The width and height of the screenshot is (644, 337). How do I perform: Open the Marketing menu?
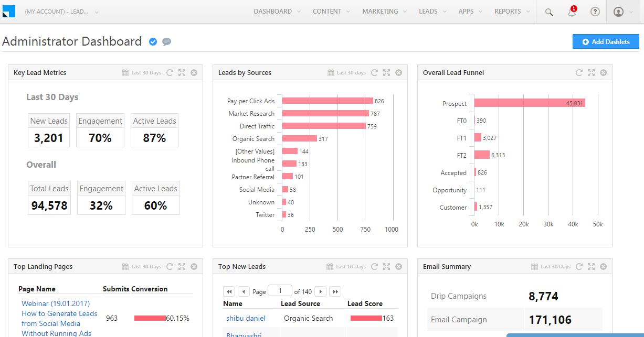coord(384,12)
